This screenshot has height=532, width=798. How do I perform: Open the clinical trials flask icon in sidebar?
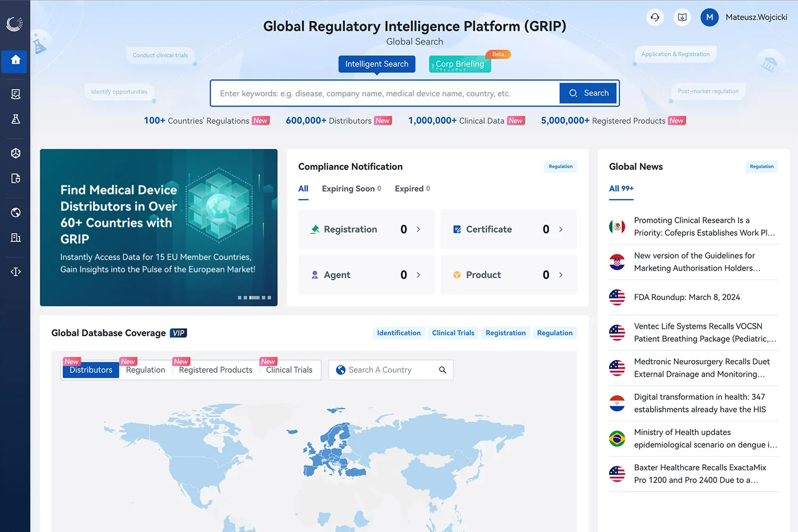coord(15,120)
